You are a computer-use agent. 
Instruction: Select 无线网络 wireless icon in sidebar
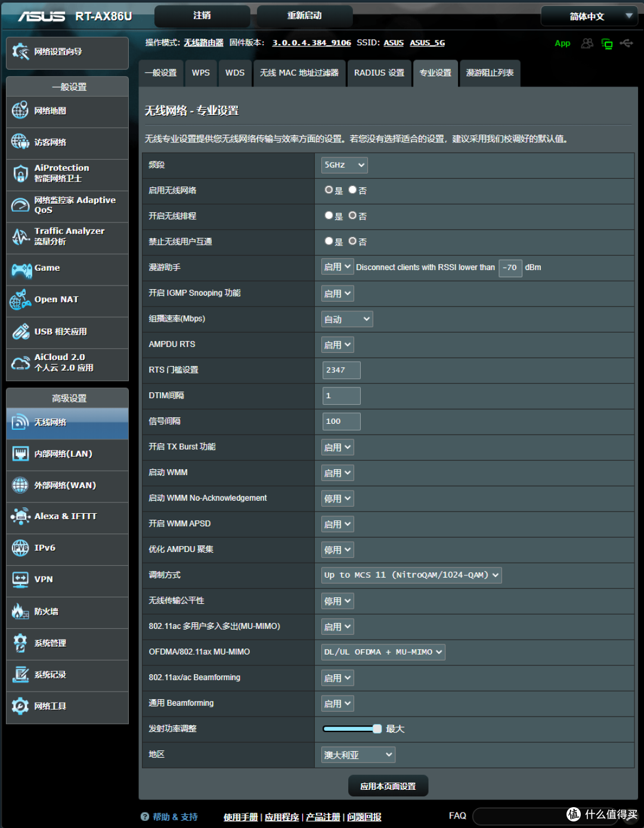click(20, 422)
